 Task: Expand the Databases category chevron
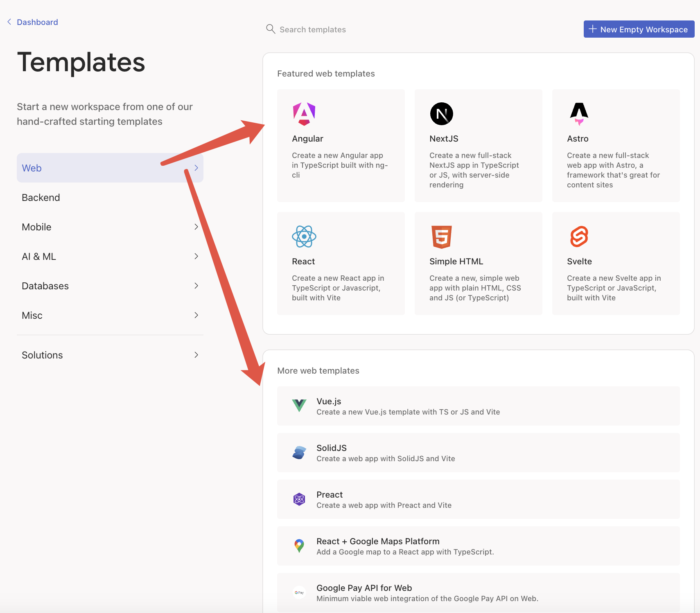196,286
